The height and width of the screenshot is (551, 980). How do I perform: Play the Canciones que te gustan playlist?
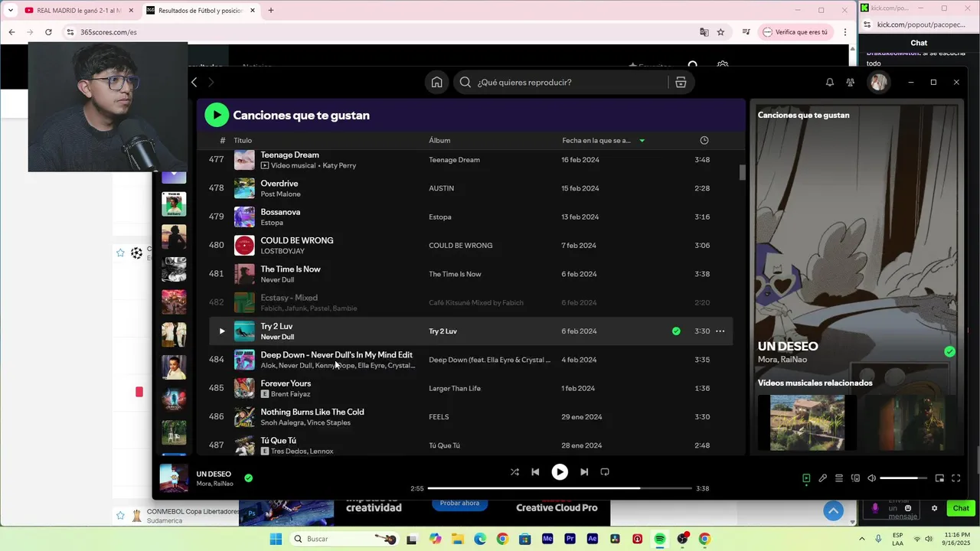click(x=217, y=115)
